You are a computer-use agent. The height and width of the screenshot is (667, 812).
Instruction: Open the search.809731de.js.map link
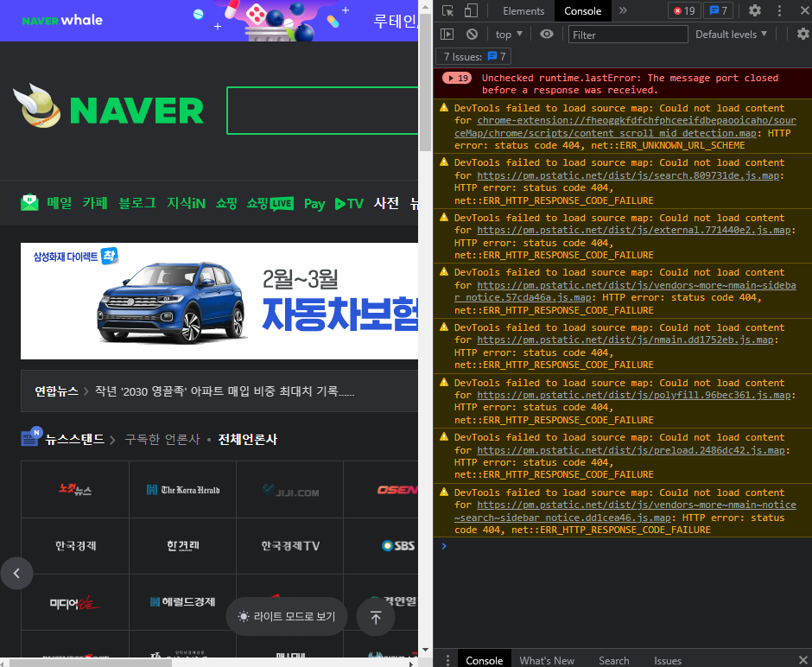pos(629,175)
